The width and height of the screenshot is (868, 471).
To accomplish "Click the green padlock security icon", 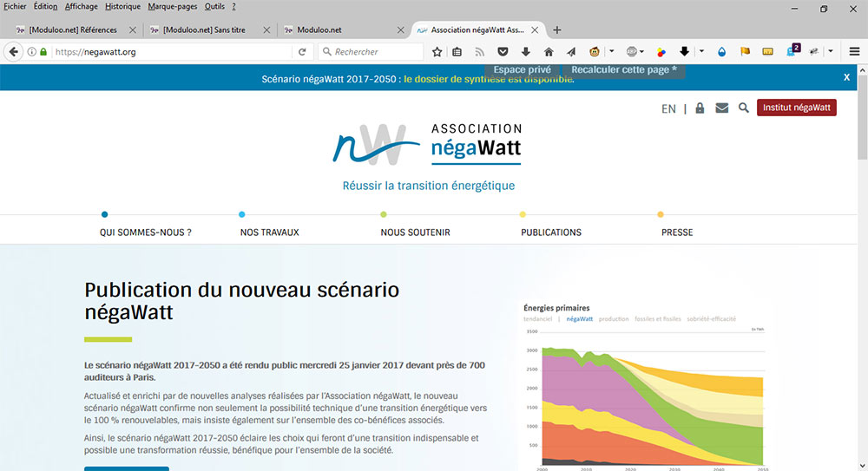I will [43, 51].
